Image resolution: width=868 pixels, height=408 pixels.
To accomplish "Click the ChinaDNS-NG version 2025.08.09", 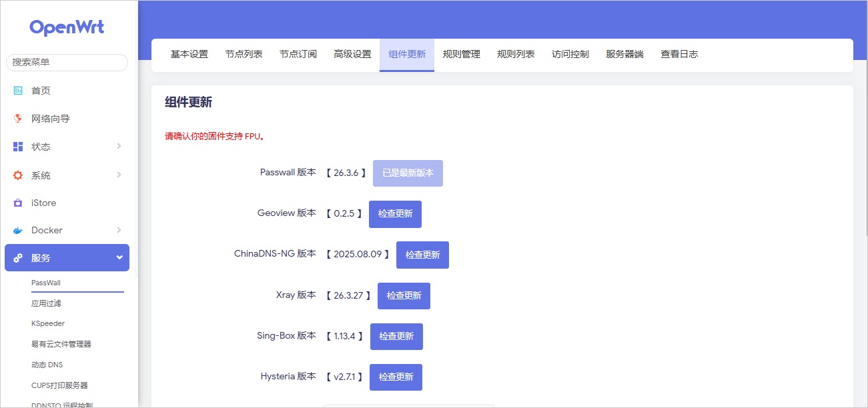I will click(x=358, y=254).
